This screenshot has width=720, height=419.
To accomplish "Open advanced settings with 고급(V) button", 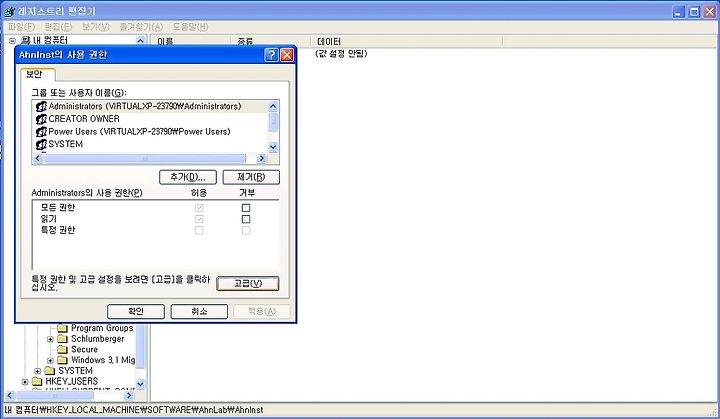I will coord(248,283).
